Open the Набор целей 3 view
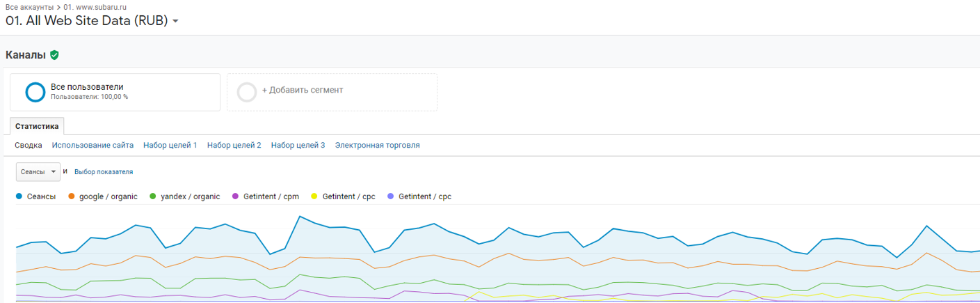The height and width of the screenshot is (303, 980). (x=298, y=146)
